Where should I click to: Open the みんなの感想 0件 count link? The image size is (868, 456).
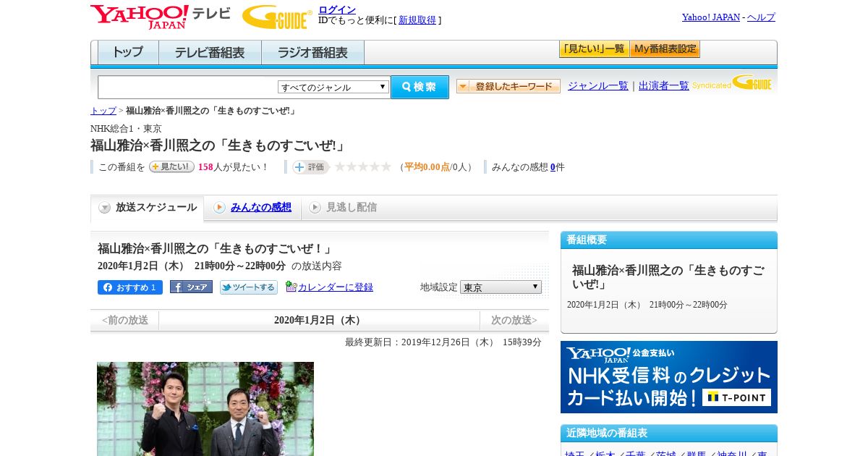click(x=553, y=167)
